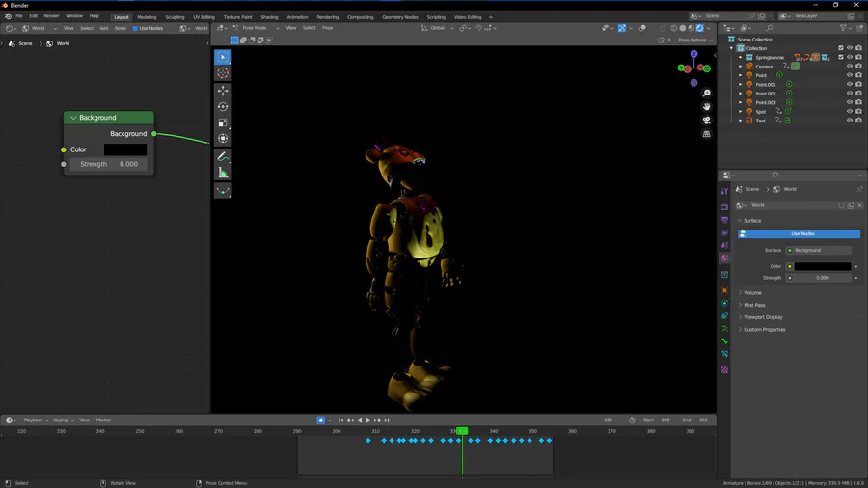Open the Object properties tab
Screen dimensions: 868x488
coord(724,290)
